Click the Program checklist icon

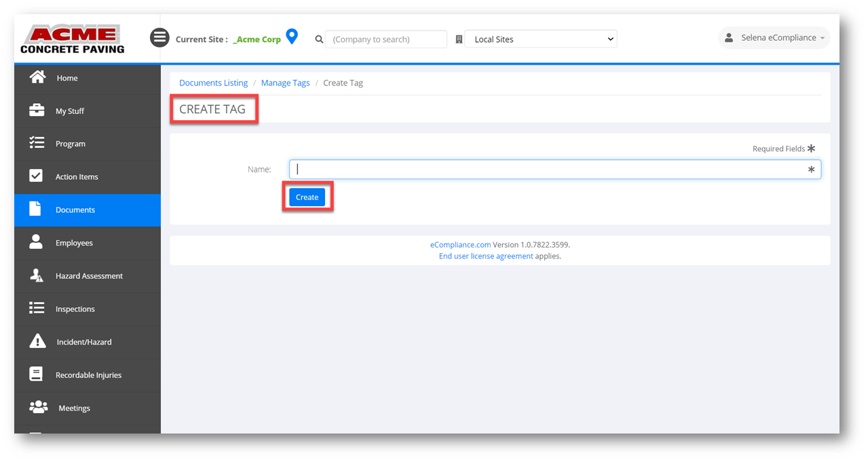37,143
